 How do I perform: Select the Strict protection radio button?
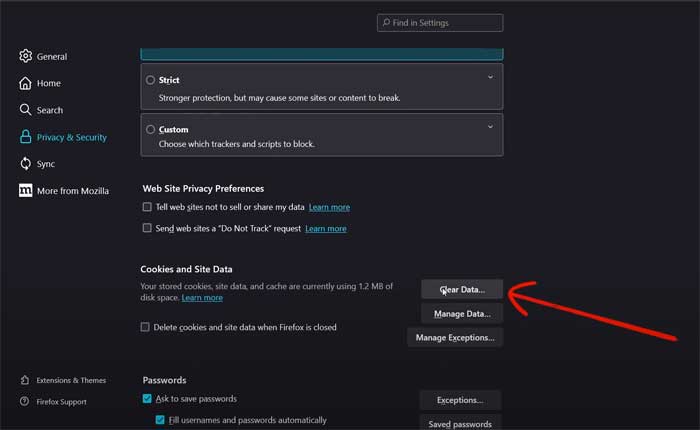(150, 79)
